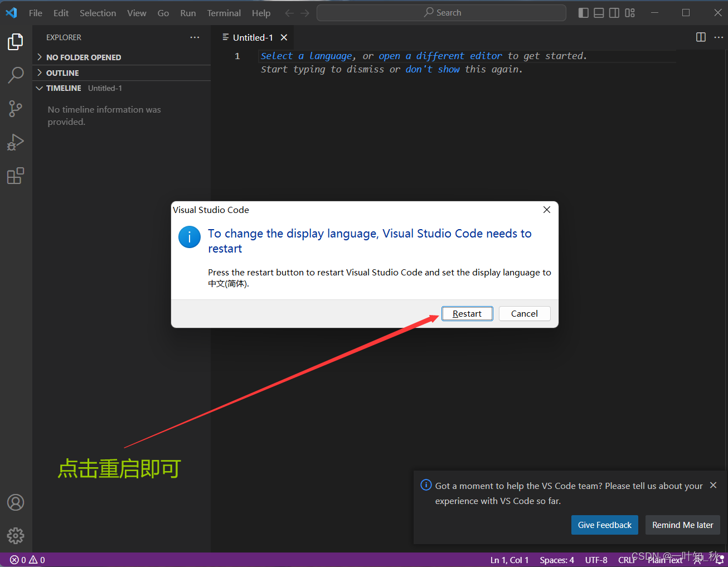This screenshot has height=567, width=728.
Task: Click the Cancel button in dialog
Action: pos(525,314)
